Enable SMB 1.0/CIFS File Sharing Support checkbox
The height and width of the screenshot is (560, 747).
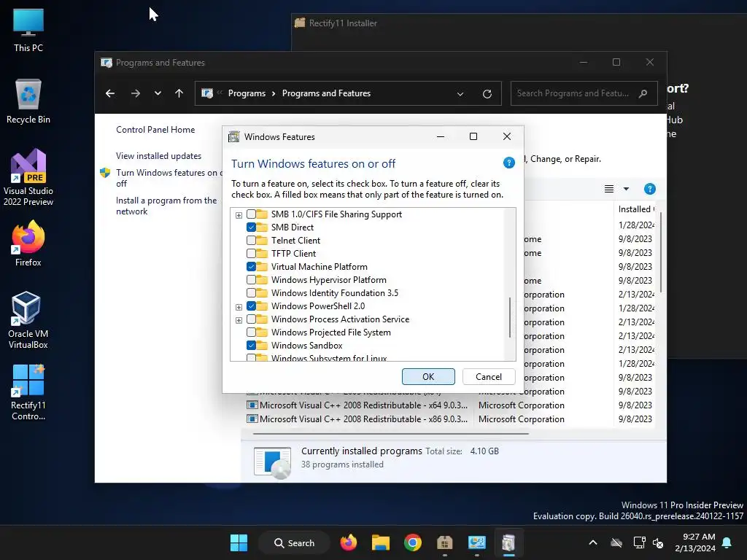point(251,214)
